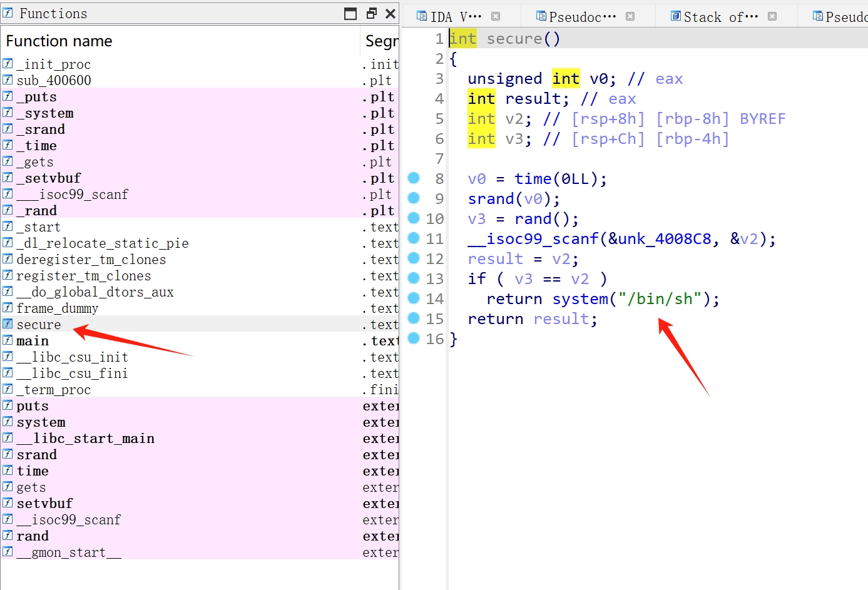Click the system call in pseudocode
The height and width of the screenshot is (590, 868).
(580, 299)
